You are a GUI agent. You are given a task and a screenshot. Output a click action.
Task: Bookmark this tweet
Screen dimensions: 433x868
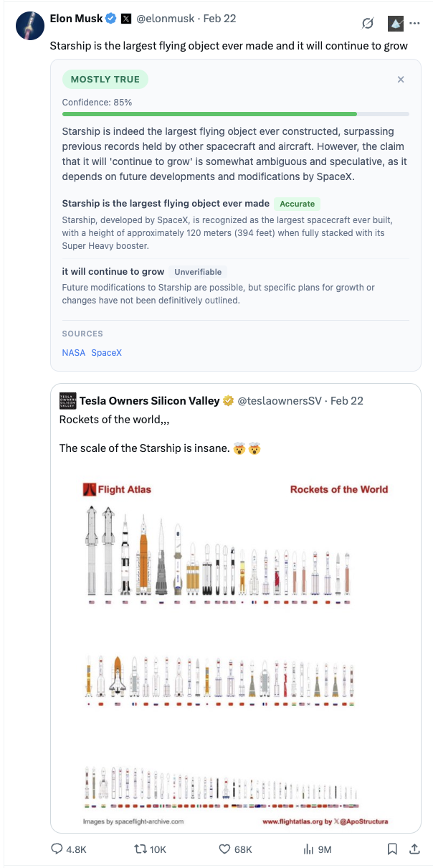pyautogui.click(x=392, y=849)
